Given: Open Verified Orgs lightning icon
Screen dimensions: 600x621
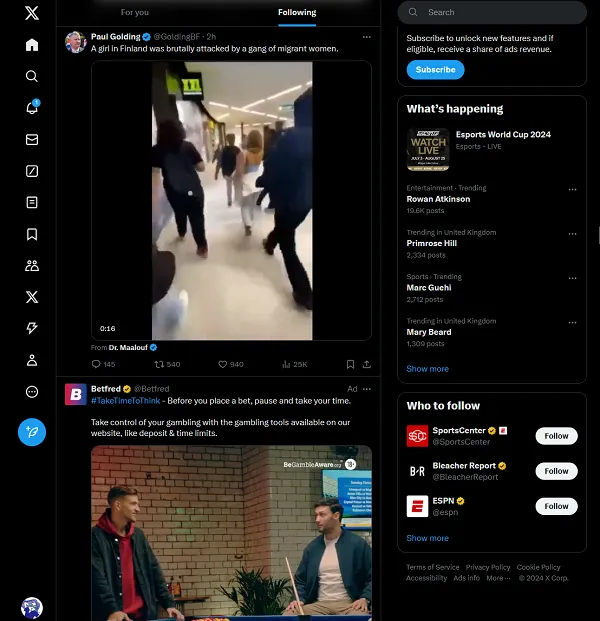Looking at the screenshot, I should pyautogui.click(x=32, y=328).
